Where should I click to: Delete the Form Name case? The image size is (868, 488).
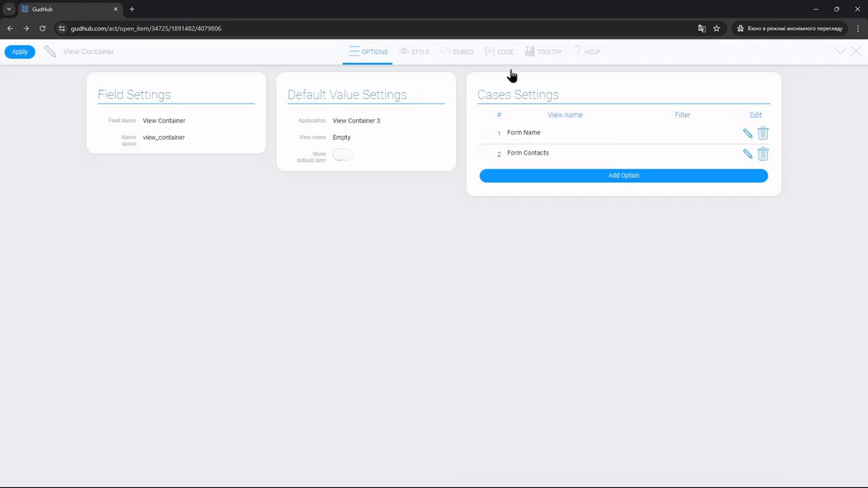[763, 133]
